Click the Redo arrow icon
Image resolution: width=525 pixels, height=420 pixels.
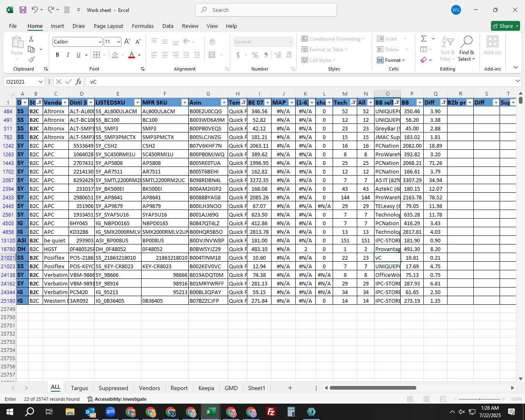pos(51,10)
